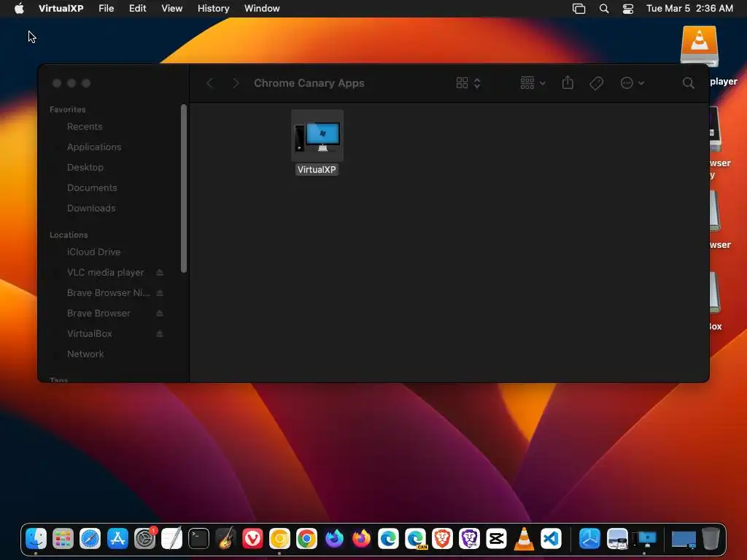Viewport: 747px width, 560px height.
Task: Open the App Store from the Dock
Action: [117, 539]
